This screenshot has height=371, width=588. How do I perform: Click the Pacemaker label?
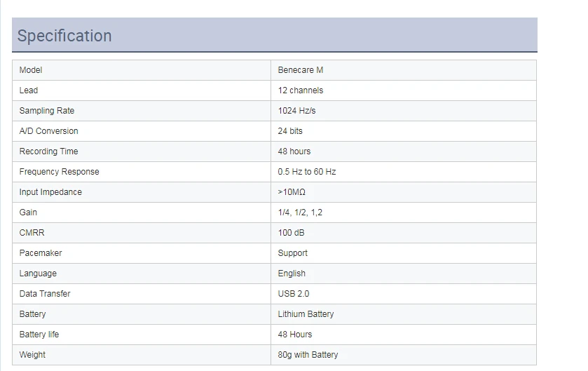pyautogui.click(x=41, y=253)
